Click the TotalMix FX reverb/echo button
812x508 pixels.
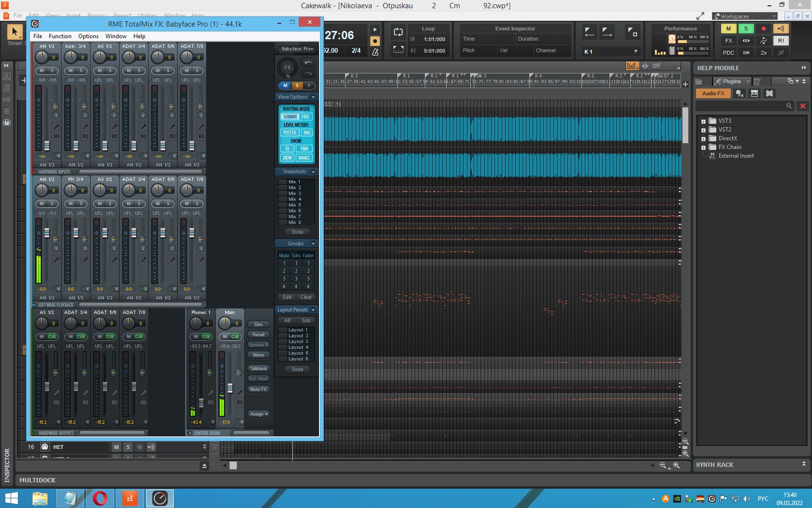288,68
